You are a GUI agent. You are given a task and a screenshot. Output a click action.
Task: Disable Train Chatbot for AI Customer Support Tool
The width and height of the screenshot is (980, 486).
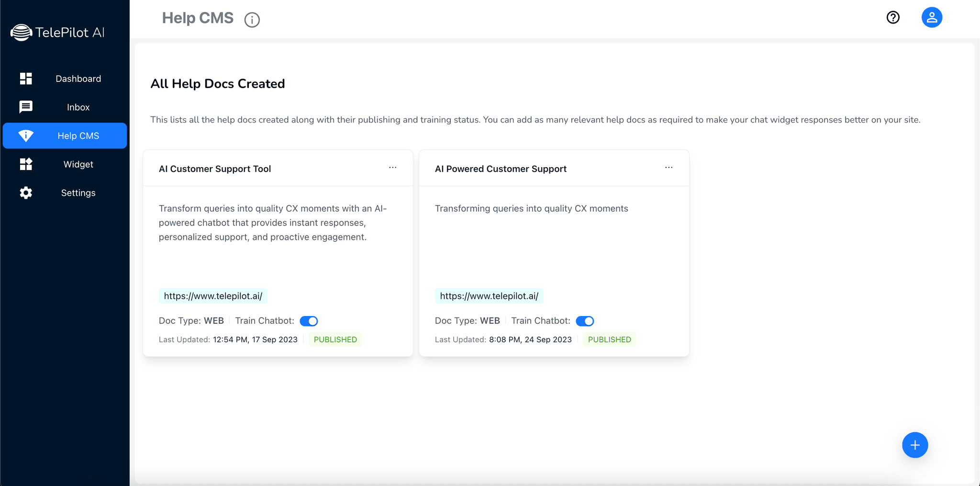coord(309,321)
